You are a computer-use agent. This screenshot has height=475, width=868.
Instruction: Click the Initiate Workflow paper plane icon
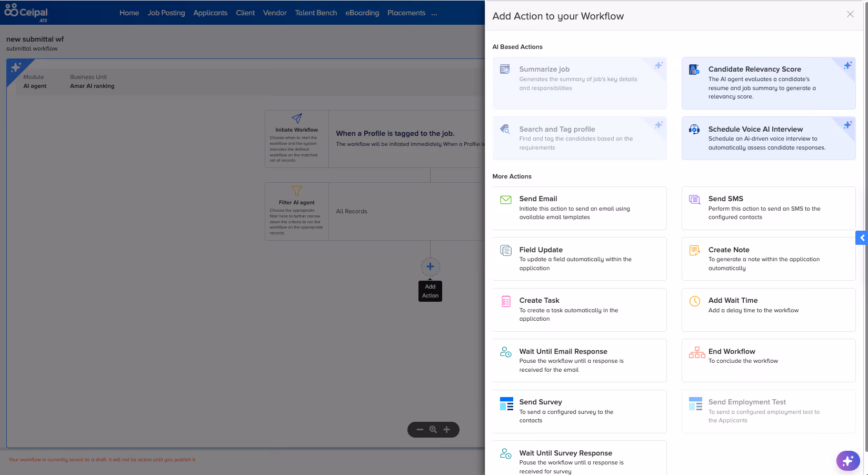296,118
